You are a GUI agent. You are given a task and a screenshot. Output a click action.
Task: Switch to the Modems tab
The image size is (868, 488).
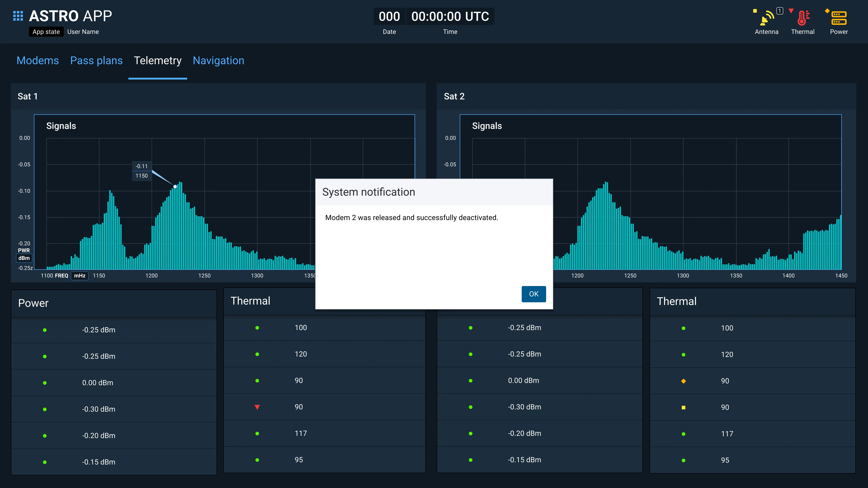(x=37, y=61)
